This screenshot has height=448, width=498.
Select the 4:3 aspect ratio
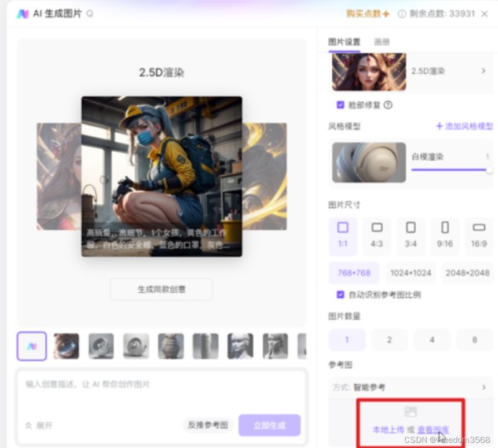coord(377,236)
